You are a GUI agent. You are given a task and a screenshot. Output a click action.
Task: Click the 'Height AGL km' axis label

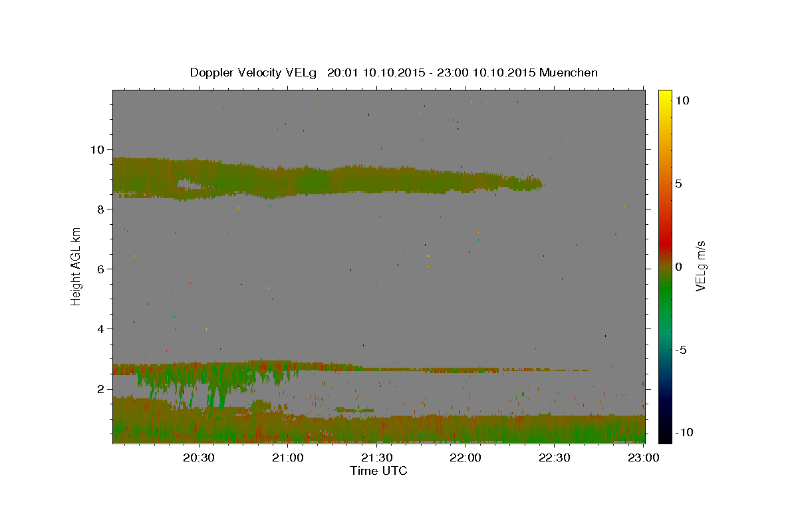click(x=76, y=266)
